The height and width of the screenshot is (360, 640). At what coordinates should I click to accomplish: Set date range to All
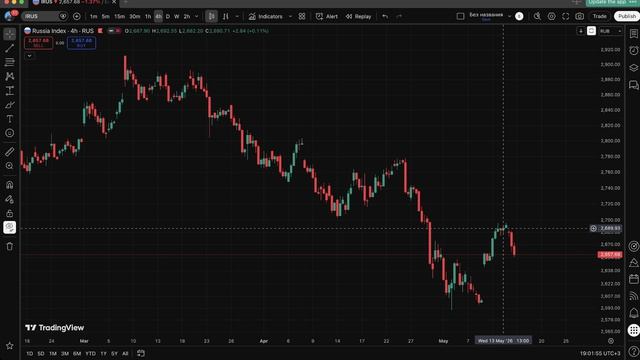pos(125,353)
